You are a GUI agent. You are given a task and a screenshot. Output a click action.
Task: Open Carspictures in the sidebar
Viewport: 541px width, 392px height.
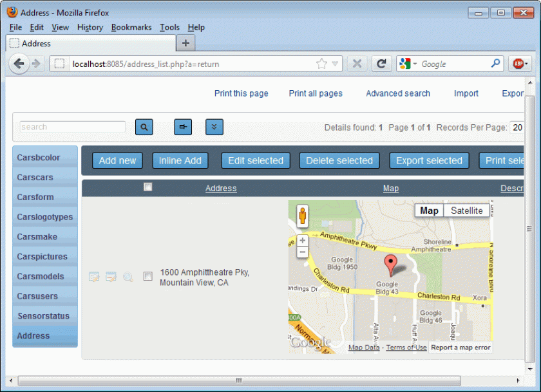45,257
